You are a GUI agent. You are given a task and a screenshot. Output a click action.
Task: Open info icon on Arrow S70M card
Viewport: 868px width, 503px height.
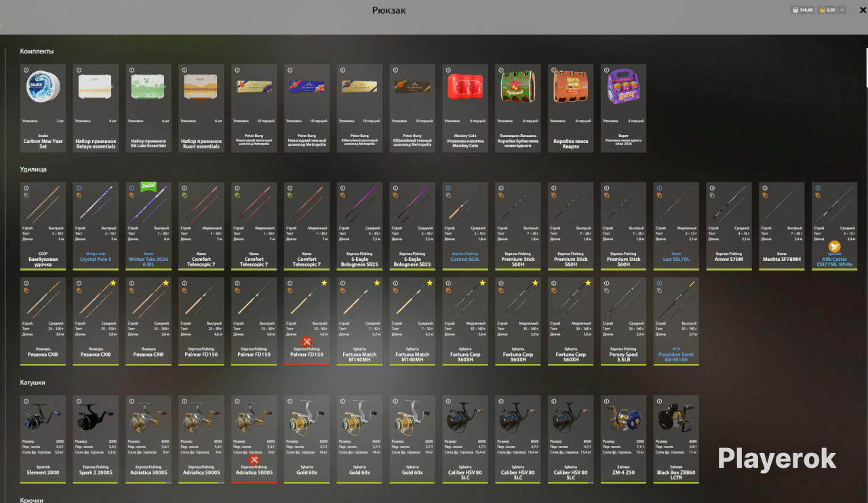pos(712,188)
